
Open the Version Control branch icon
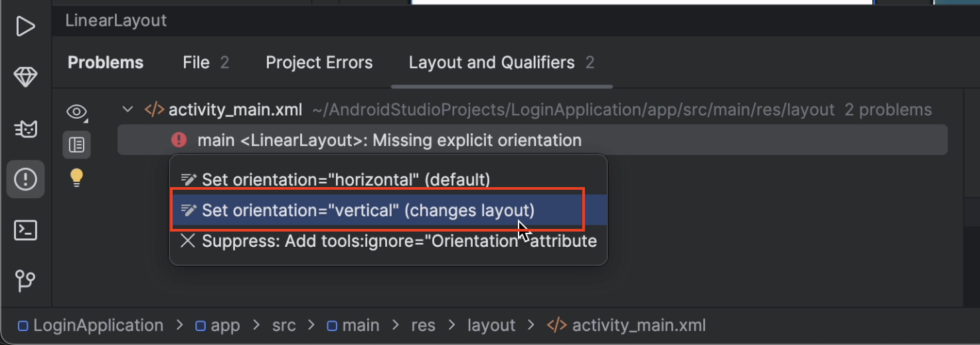(x=25, y=281)
